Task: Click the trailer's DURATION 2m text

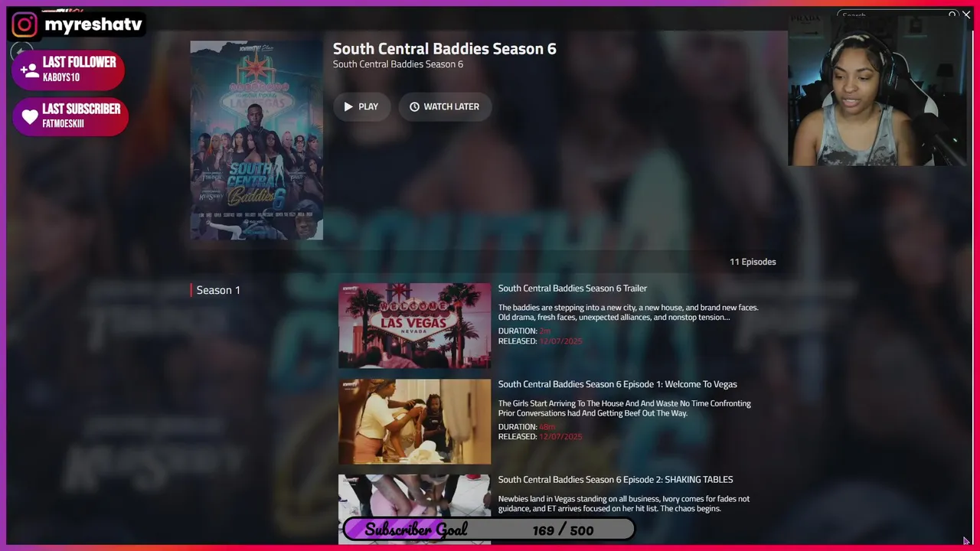Action: coord(524,331)
